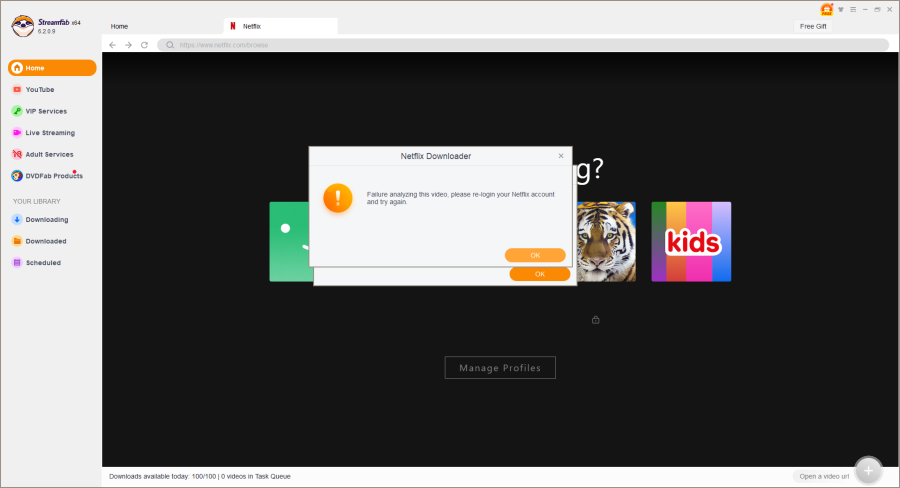Click the Free Gift button
Image resolution: width=900 pixels, height=488 pixels.
coord(813,26)
